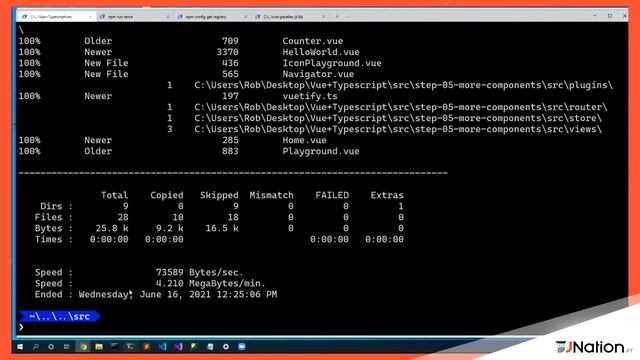
Task: Add a new terminal tab with plus button
Action: point(337,17)
